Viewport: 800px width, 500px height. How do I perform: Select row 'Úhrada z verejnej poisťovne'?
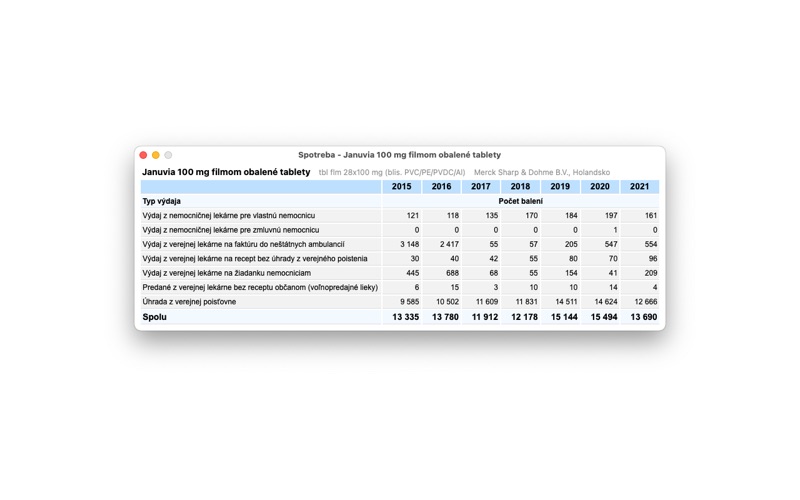click(400, 301)
